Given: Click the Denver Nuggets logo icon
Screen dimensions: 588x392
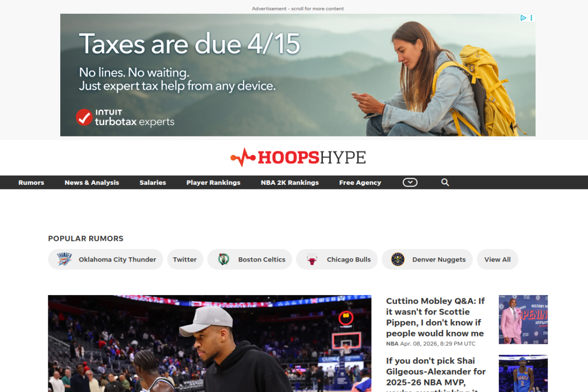Looking at the screenshot, I should click(x=397, y=259).
